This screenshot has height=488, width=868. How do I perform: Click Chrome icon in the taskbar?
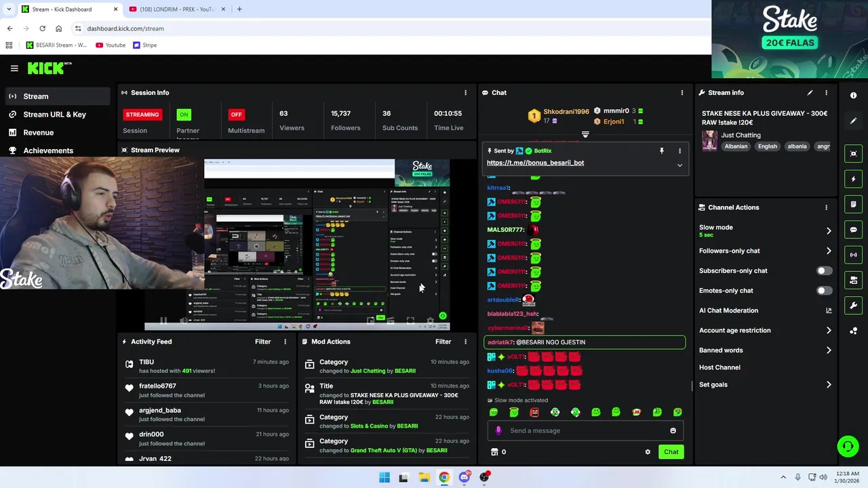(x=443, y=478)
